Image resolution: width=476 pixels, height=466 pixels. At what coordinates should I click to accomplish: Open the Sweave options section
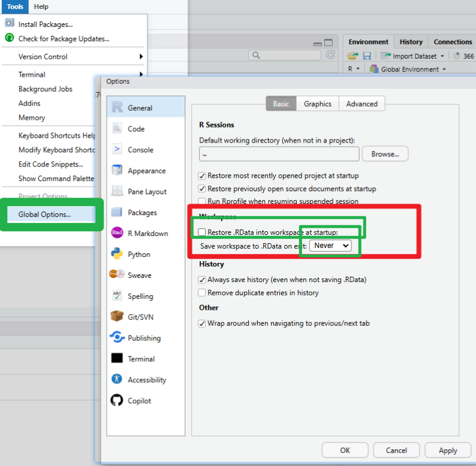(139, 275)
